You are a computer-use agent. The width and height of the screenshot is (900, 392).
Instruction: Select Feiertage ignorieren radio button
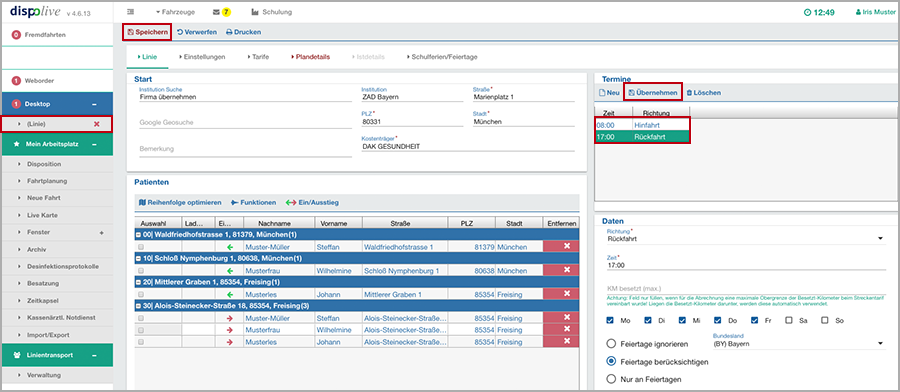coord(612,344)
